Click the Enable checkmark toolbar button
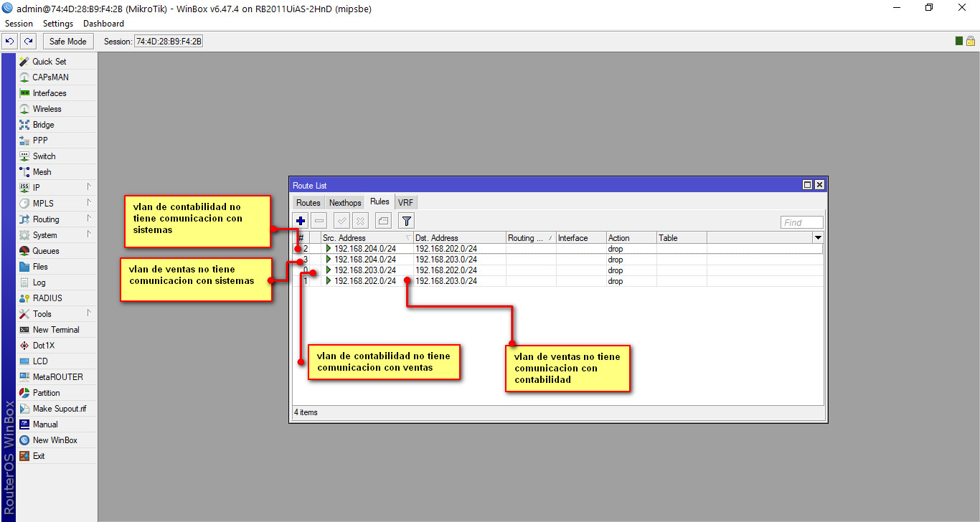The width and height of the screenshot is (980, 522). coord(342,221)
